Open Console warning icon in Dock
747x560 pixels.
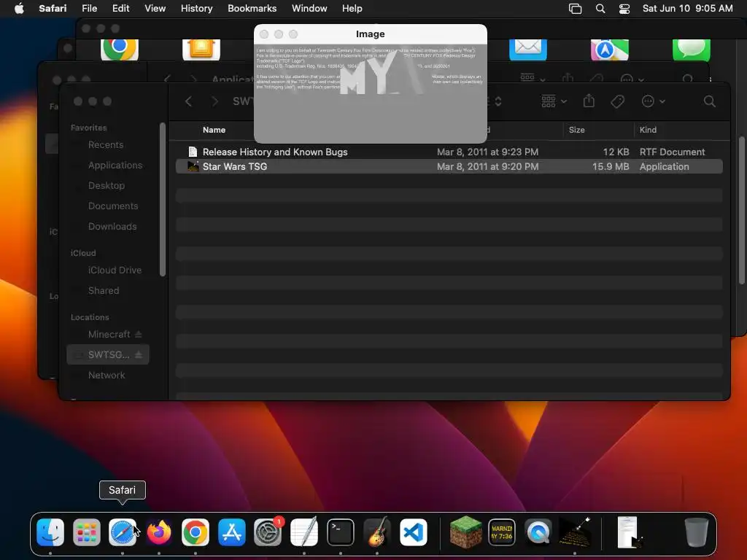tap(502, 532)
